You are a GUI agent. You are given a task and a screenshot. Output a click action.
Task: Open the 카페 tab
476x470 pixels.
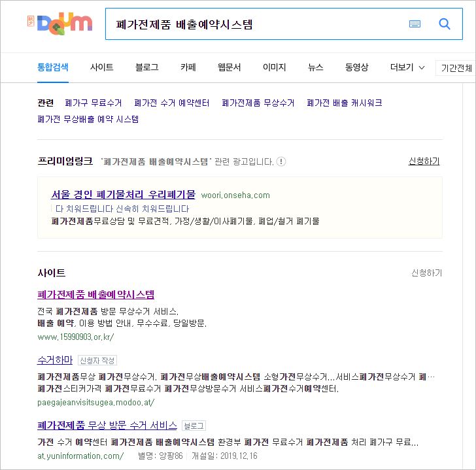coord(188,67)
